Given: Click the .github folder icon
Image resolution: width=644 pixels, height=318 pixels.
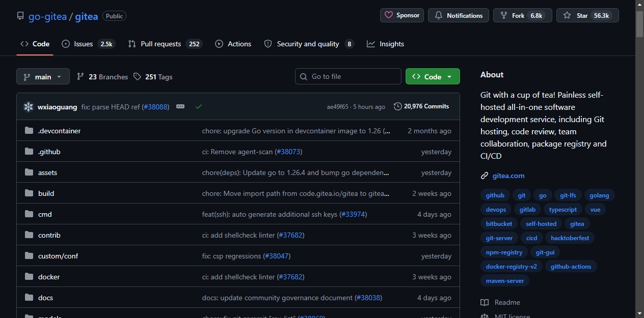Looking at the screenshot, I should pyautogui.click(x=29, y=152).
